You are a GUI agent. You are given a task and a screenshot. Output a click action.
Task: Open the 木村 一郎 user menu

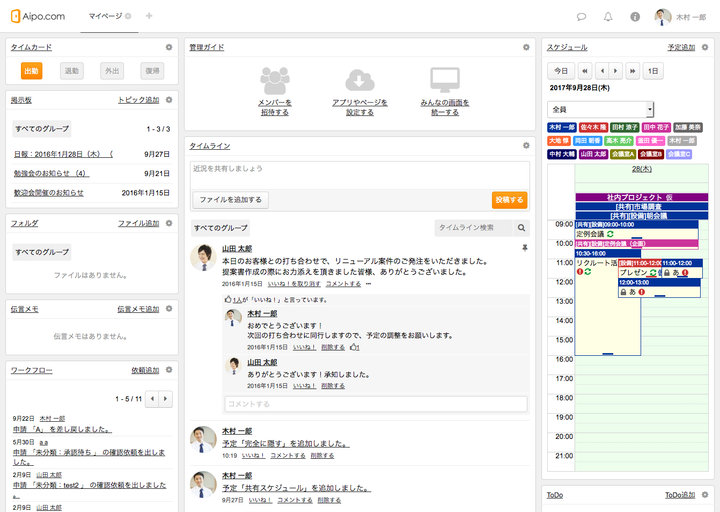tap(680, 17)
